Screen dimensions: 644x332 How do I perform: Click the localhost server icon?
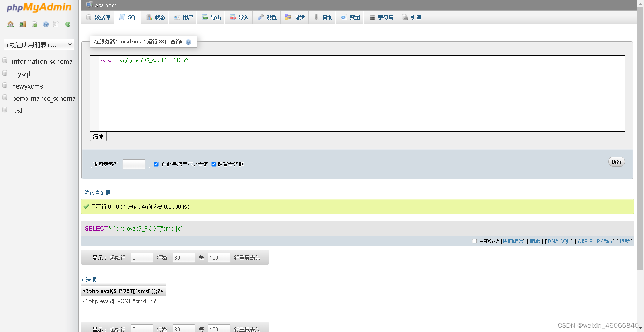[89, 5]
